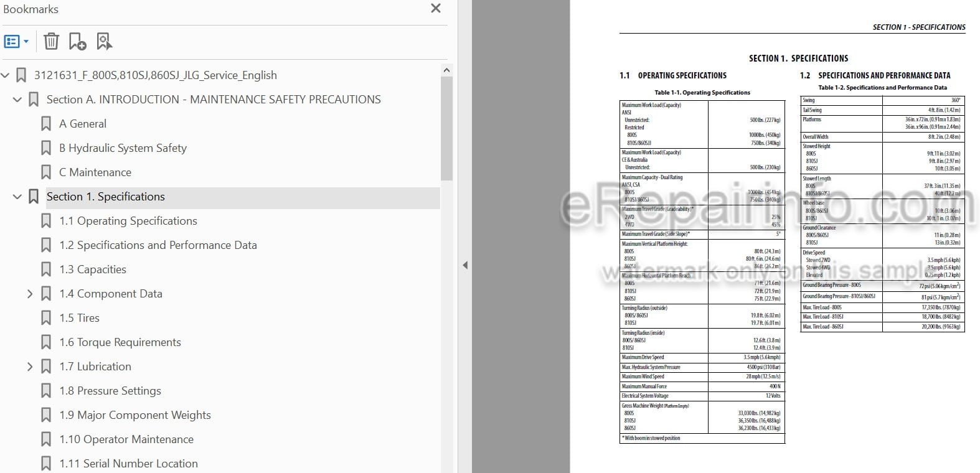
Task: Click bookmark icon beside 1.2 Specifications and Performance
Action: tap(46, 245)
